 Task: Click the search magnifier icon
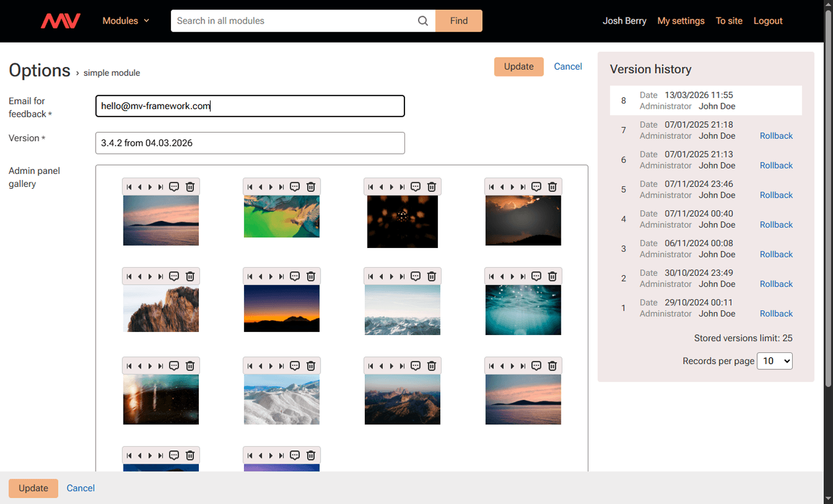click(x=423, y=21)
